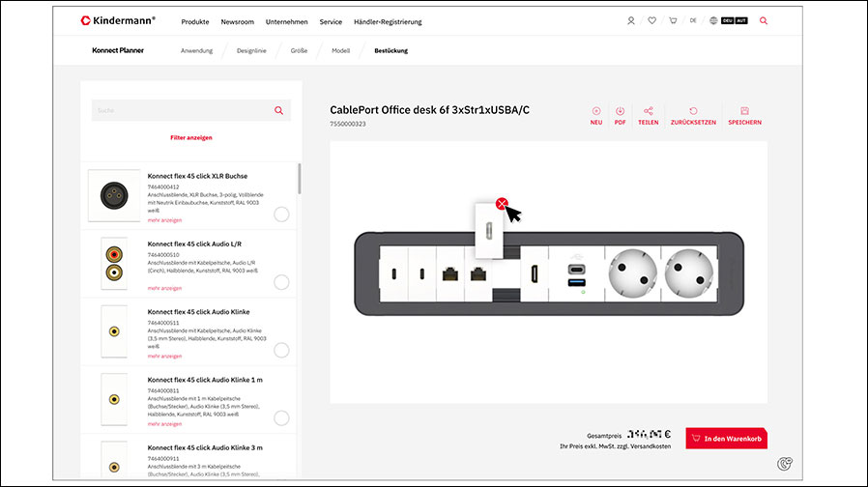Switch language to DE
Image resolution: width=868 pixels, height=487 pixels.
tap(693, 21)
